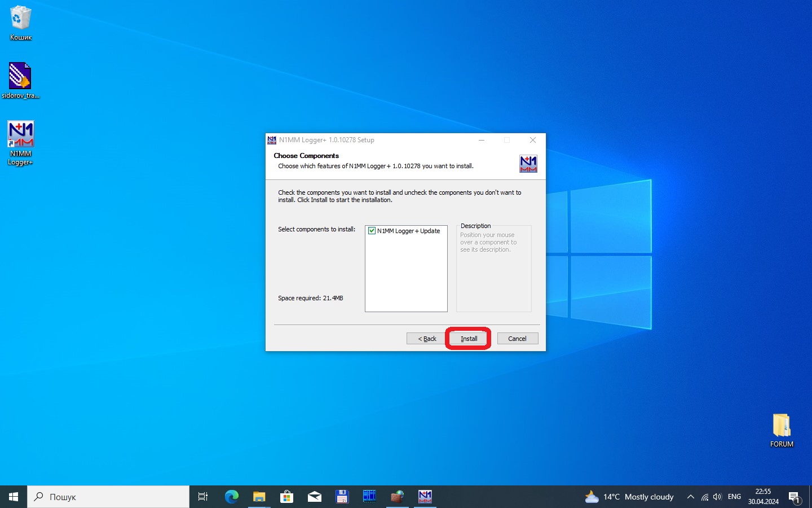
Task: Click the N1MM setup taskbar icon
Action: point(425,497)
